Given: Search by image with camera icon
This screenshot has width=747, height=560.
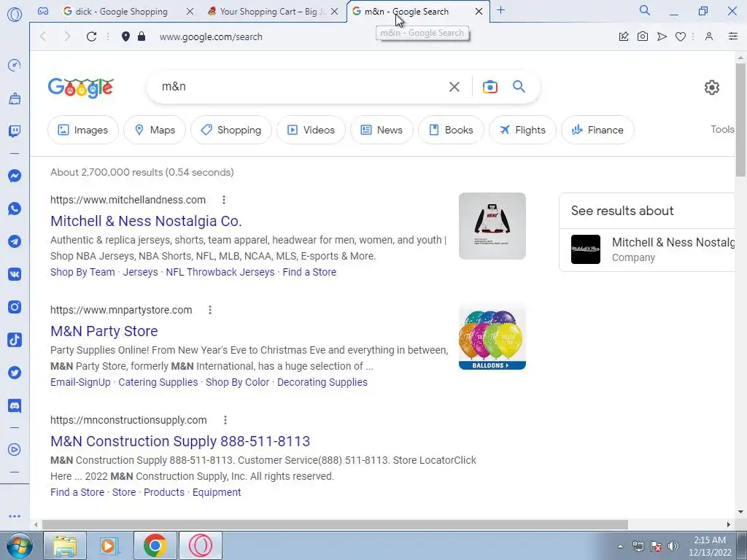Looking at the screenshot, I should point(490,87).
